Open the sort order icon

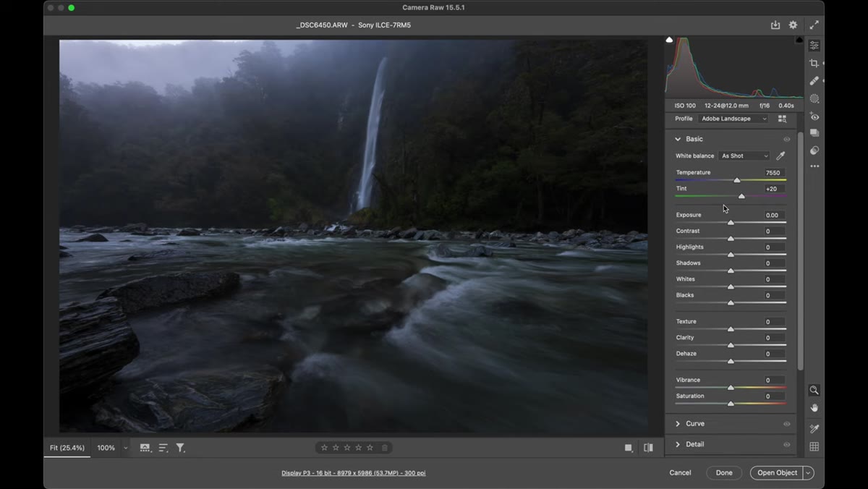[163, 448]
